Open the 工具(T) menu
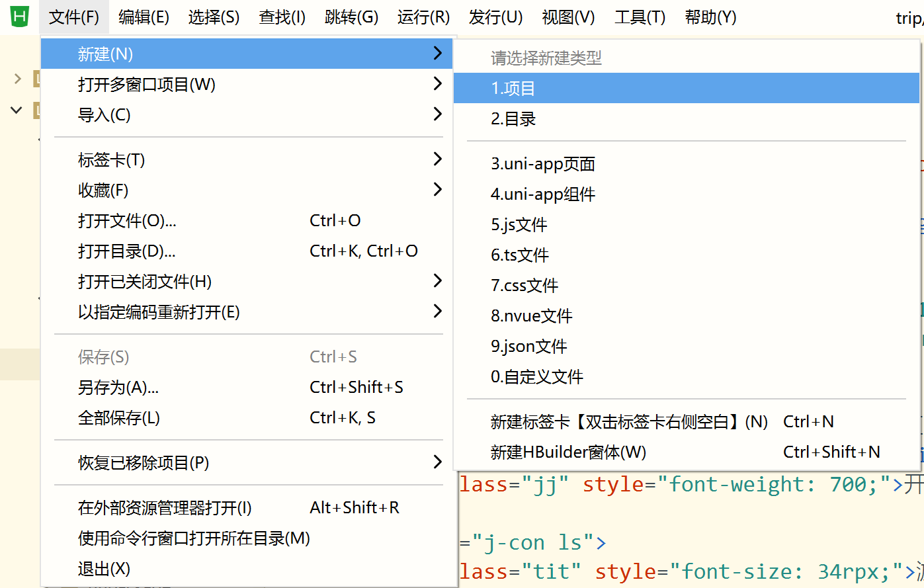Screen dimensions: 924x588 click(639, 17)
